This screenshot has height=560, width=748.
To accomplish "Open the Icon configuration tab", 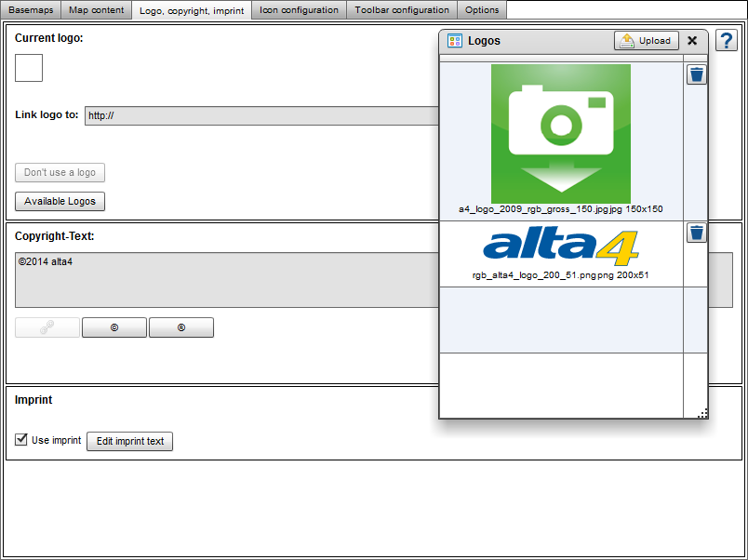I will pyautogui.click(x=299, y=9).
